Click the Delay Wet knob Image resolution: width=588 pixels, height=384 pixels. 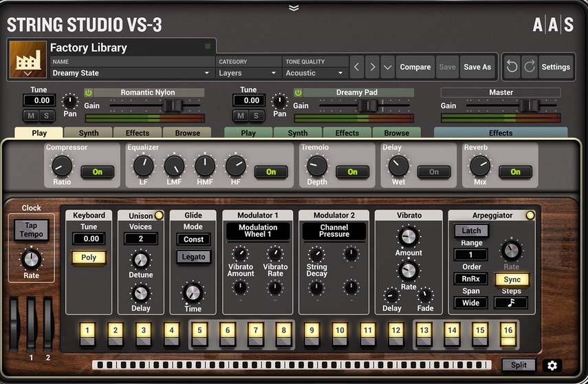(x=399, y=166)
